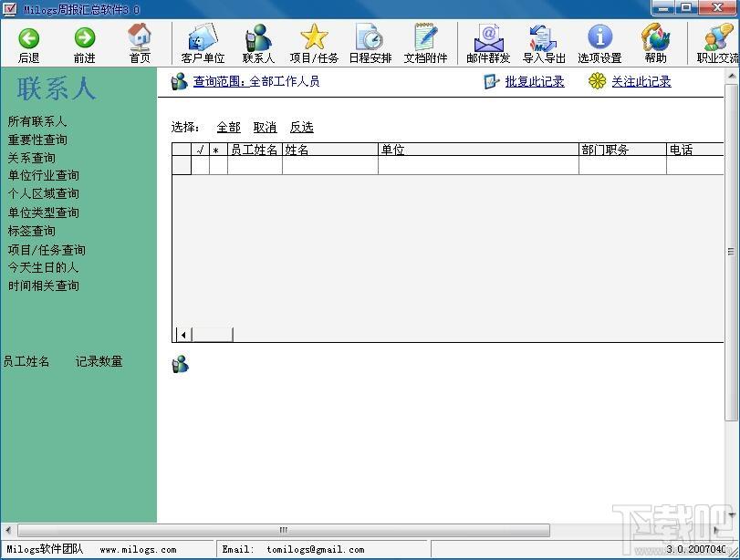Viewport: 740px width, 560px height.
Task: Select 关系查询 in the sidebar
Action: pos(32,158)
